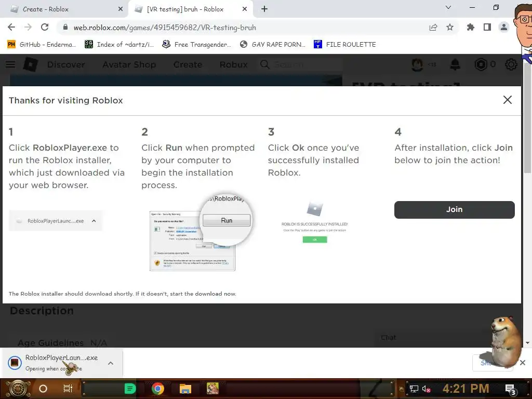Open the Roblox notifications bell
Screen dimensions: 532x399
coord(455,64)
